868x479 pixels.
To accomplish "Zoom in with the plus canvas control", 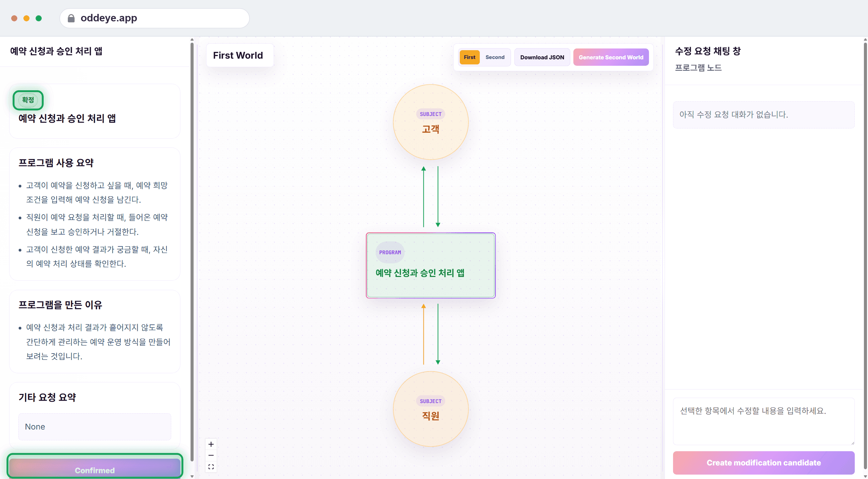I will point(211,444).
